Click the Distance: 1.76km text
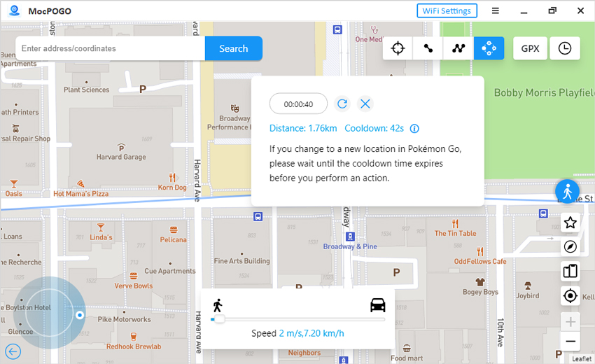595x364 pixels. click(x=303, y=128)
